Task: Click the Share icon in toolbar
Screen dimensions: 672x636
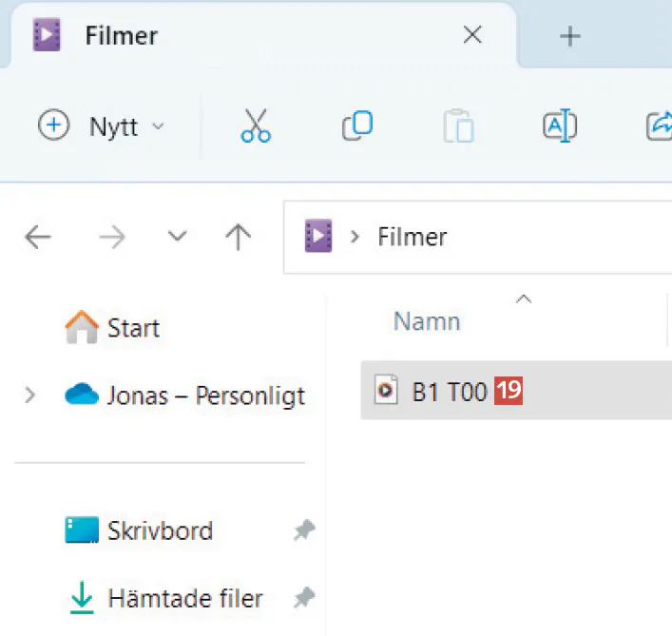Action: pyautogui.click(x=659, y=125)
